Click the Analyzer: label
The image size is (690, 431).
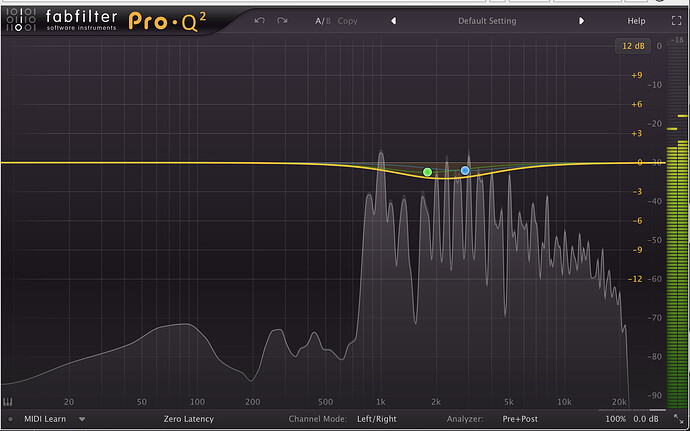[465, 419]
